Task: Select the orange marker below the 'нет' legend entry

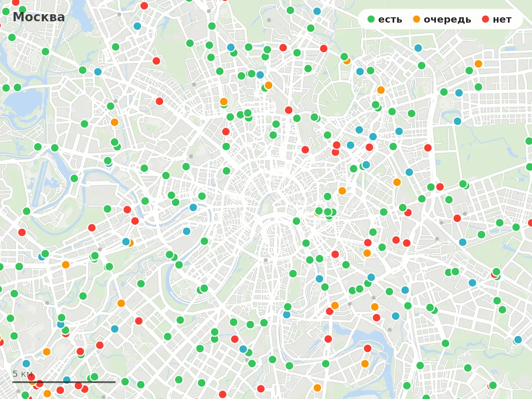Action: coord(478,64)
